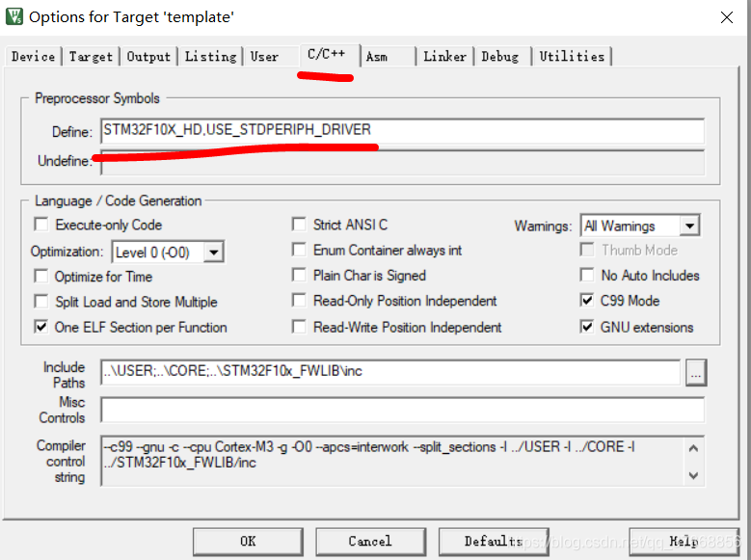Click compiler string scroll down arrow
Image resolution: width=751 pixels, height=560 pixels.
point(693,475)
